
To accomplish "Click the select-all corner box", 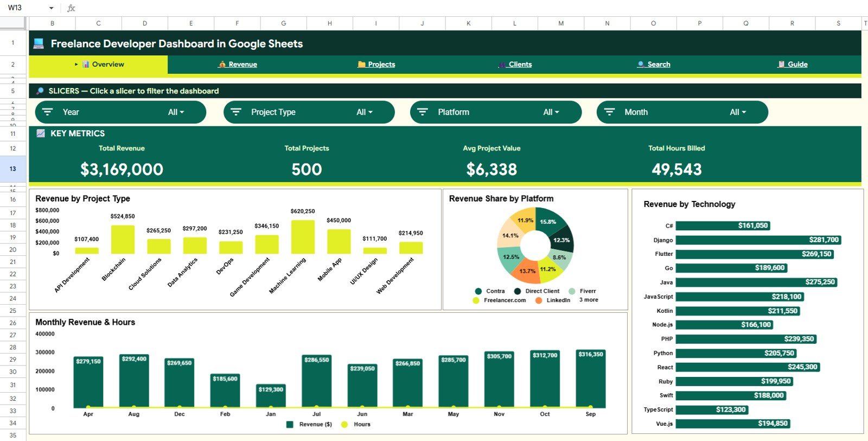I will [13, 23].
